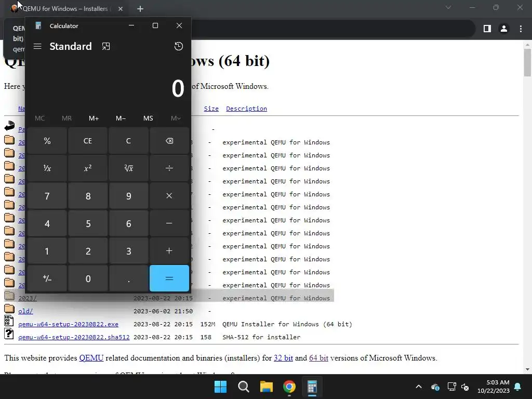Viewport: 532px width, 399px height.
Task: Click digit 3 on Calculator
Action: [128, 251]
